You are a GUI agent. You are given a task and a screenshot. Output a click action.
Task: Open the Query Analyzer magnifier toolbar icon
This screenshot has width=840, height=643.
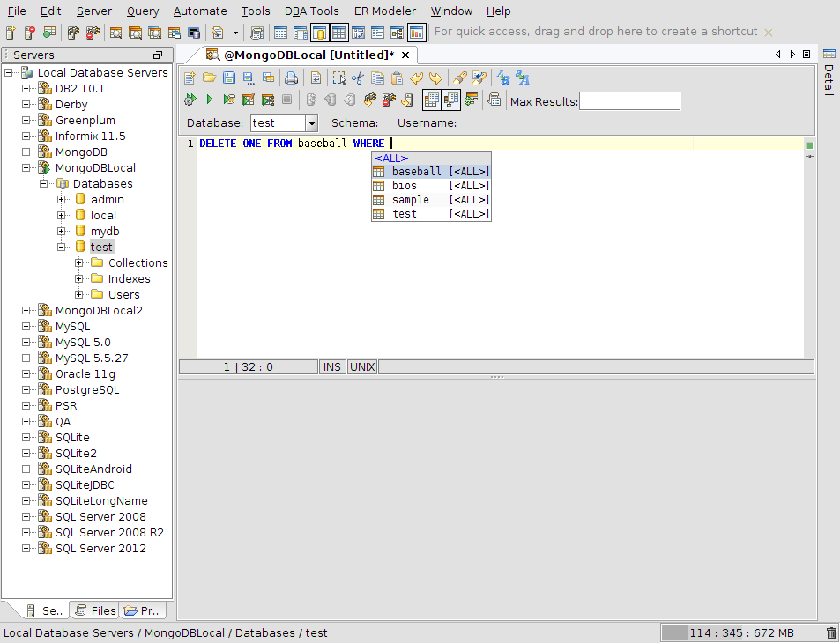pyautogui.click(x=115, y=33)
